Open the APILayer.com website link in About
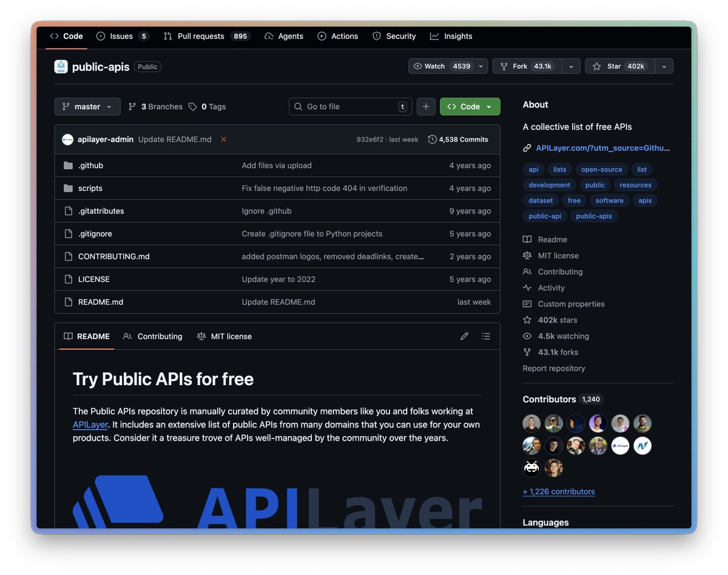Image resolution: width=728 pixels, height=575 pixels. point(603,148)
